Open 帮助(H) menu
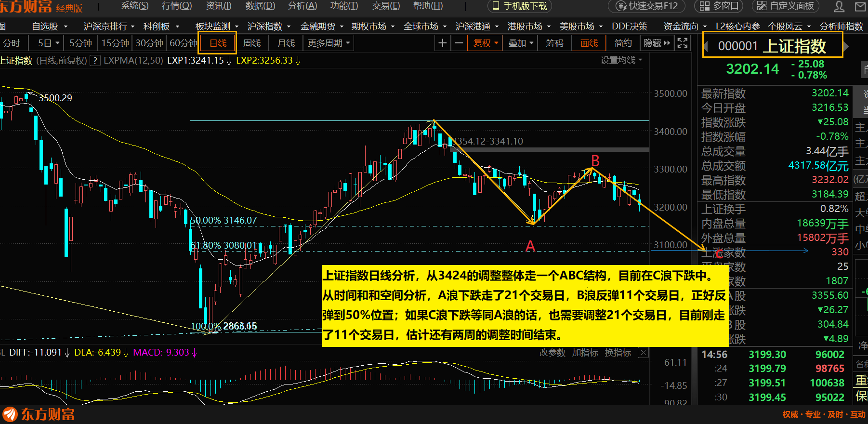The height and width of the screenshot is (424, 868). (428, 6)
